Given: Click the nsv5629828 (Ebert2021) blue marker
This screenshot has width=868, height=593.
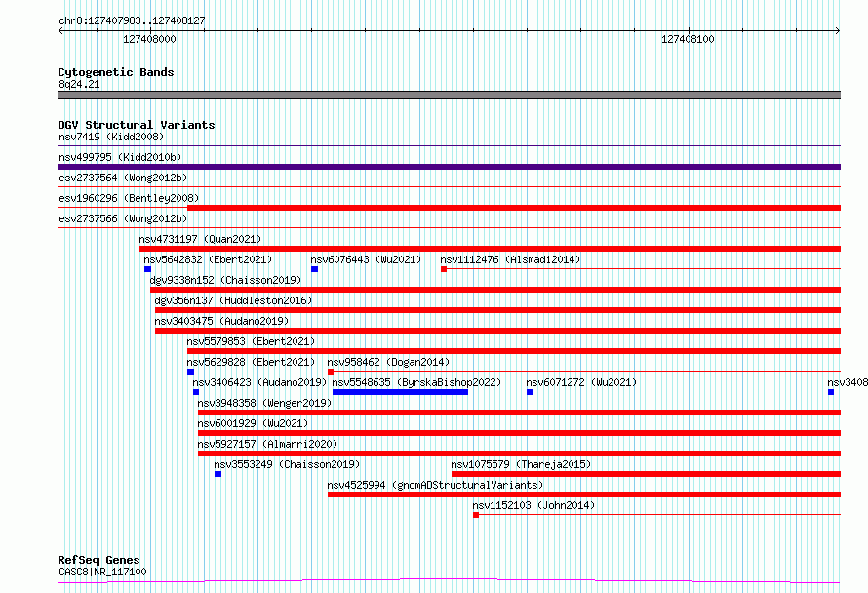Looking at the screenshot, I should click(x=190, y=372).
